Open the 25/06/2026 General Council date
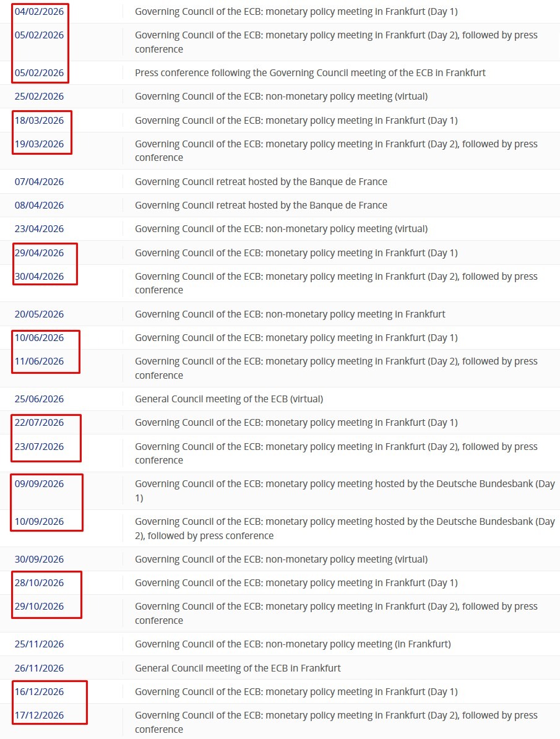This screenshot has width=560, height=739. [39, 399]
